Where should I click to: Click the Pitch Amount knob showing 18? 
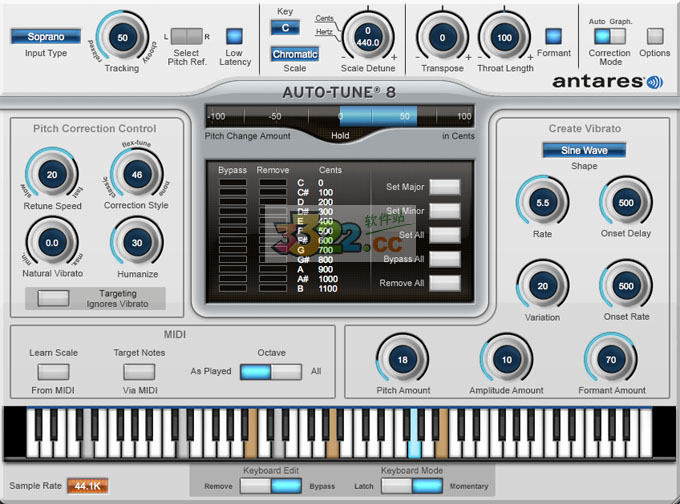coord(402,360)
